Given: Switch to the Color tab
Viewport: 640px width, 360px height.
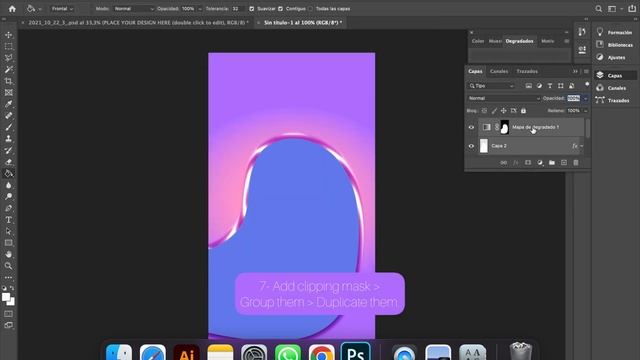Looking at the screenshot, I should coord(478,41).
